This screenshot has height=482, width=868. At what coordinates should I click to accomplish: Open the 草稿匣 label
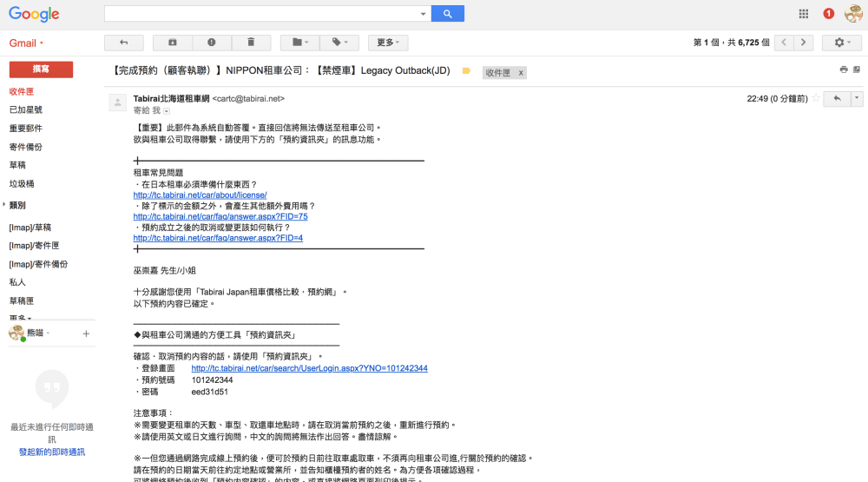pyautogui.click(x=22, y=300)
